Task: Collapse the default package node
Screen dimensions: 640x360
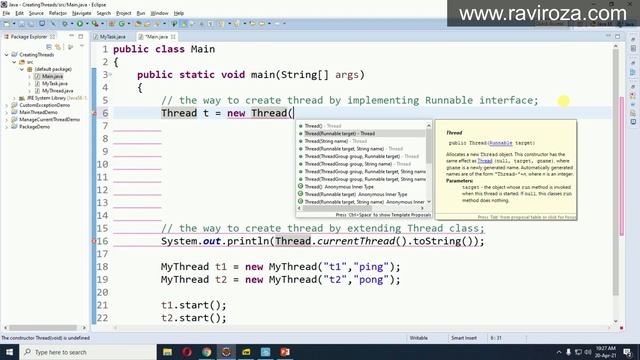Action: click(x=22, y=69)
